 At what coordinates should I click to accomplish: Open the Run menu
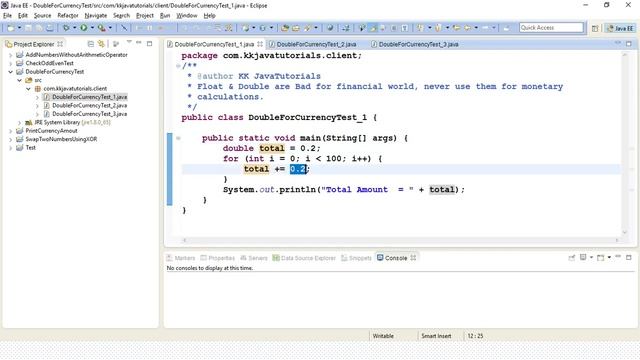165,16
